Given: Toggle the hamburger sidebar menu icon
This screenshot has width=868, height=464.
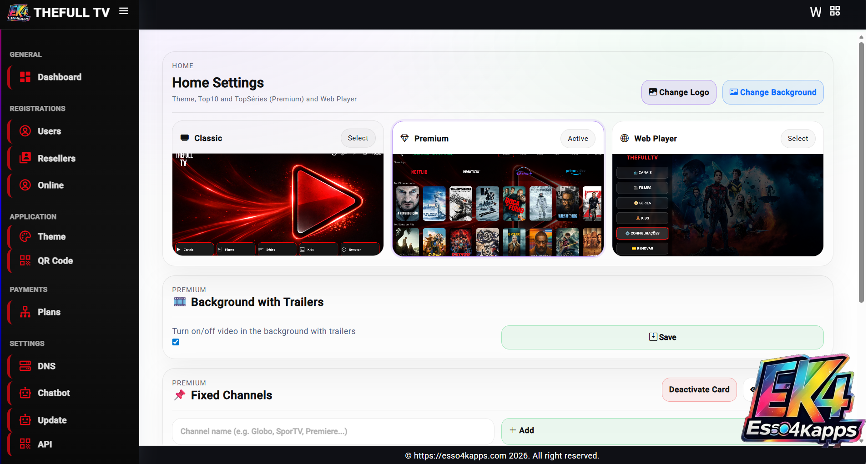Looking at the screenshot, I should [123, 11].
